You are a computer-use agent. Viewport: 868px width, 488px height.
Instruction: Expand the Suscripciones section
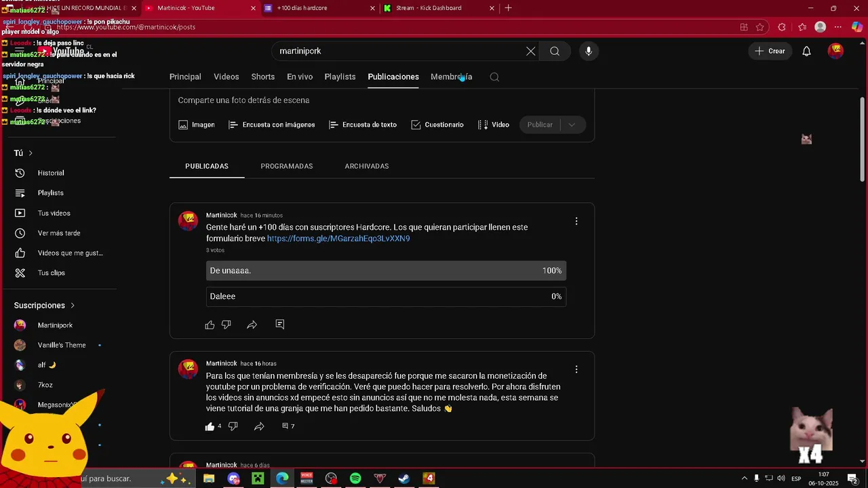73,306
